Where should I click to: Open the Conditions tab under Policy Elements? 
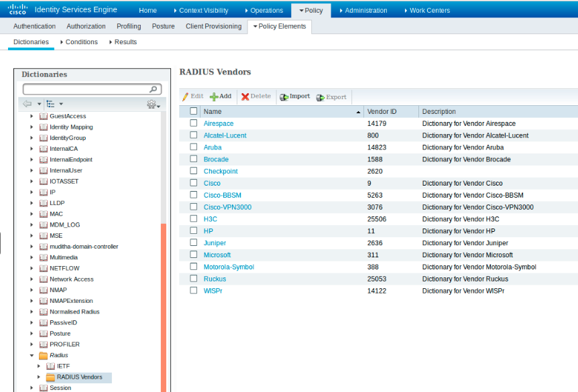pos(79,41)
